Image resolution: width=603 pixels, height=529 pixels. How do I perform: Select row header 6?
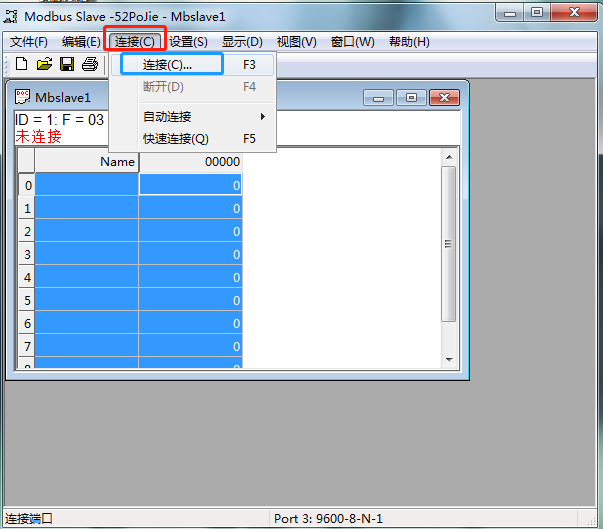click(x=27, y=324)
